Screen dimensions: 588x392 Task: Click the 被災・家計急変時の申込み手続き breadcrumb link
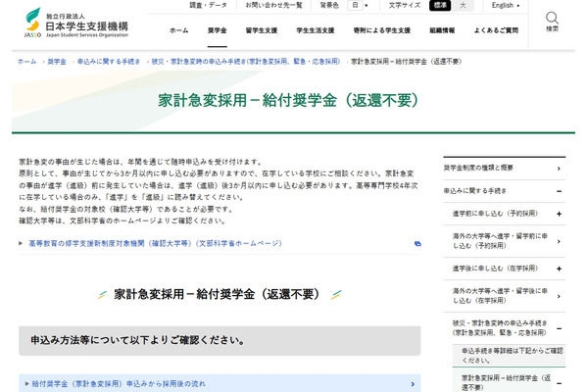(246, 62)
